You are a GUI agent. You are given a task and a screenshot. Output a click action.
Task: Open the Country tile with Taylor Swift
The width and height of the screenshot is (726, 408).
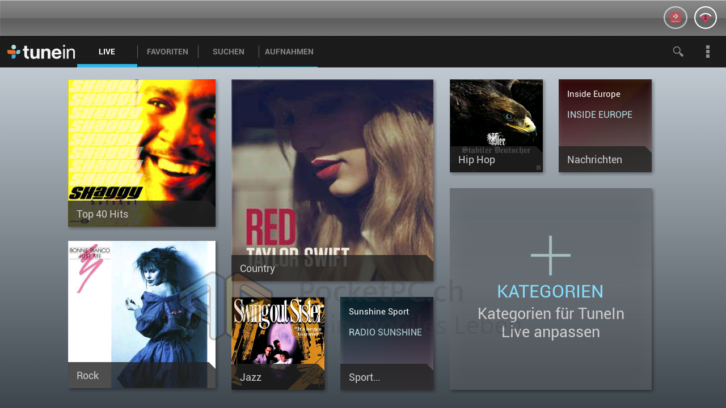click(332, 180)
